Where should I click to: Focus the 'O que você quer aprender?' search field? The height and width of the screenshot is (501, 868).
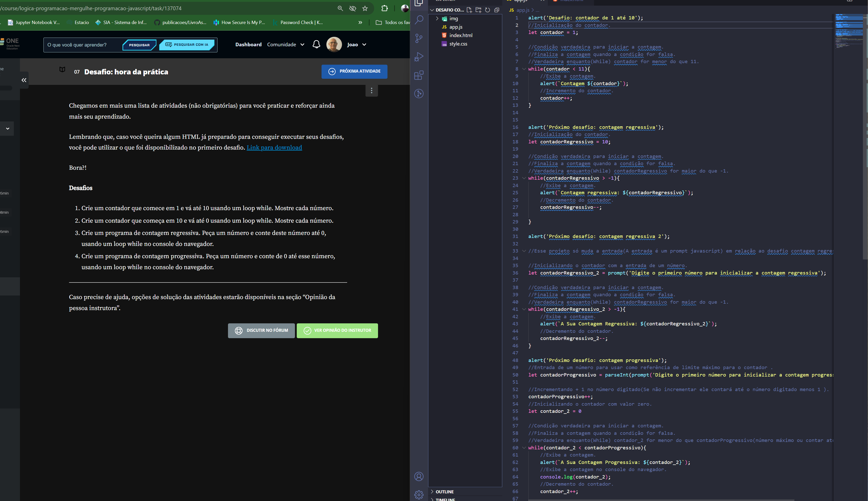click(83, 45)
